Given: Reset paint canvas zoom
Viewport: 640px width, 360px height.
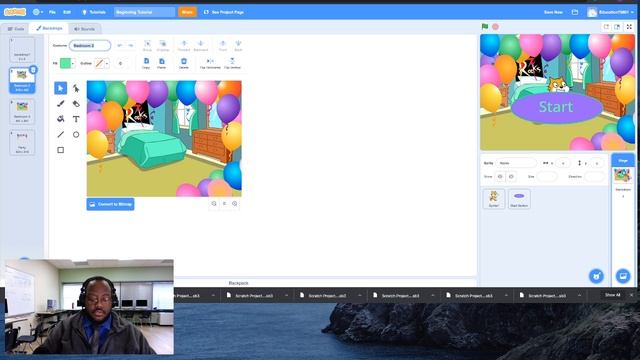Looking at the screenshot, I should tap(224, 204).
